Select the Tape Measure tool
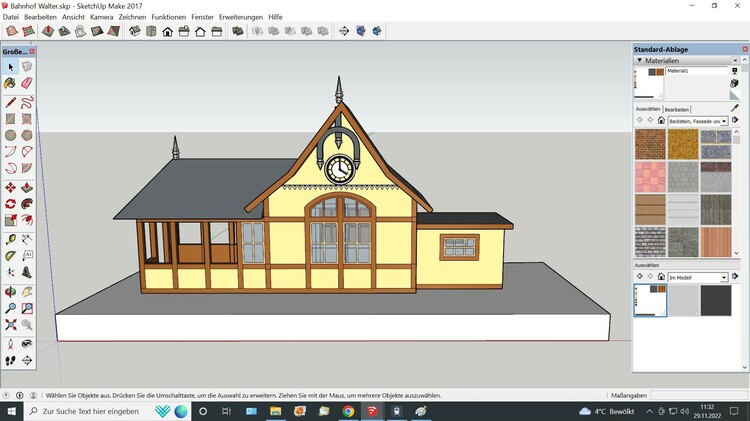Screen dimensions: 750x421 pyautogui.click(x=11, y=239)
